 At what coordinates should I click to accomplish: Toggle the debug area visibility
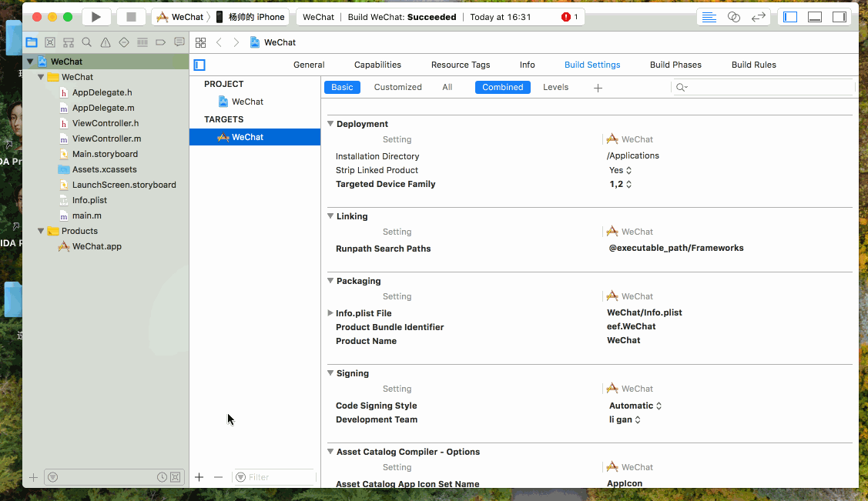815,17
